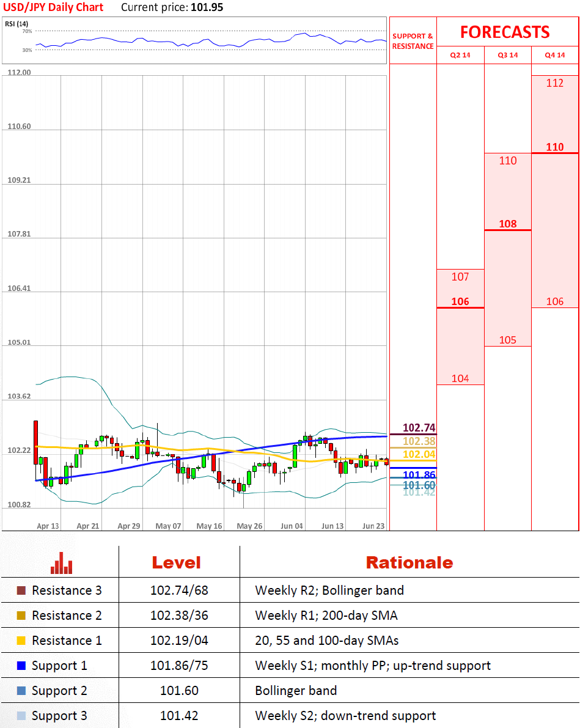Viewport: 580px width, 728px height.
Task: Click the Resistance 3 row label
Action: tap(67, 590)
